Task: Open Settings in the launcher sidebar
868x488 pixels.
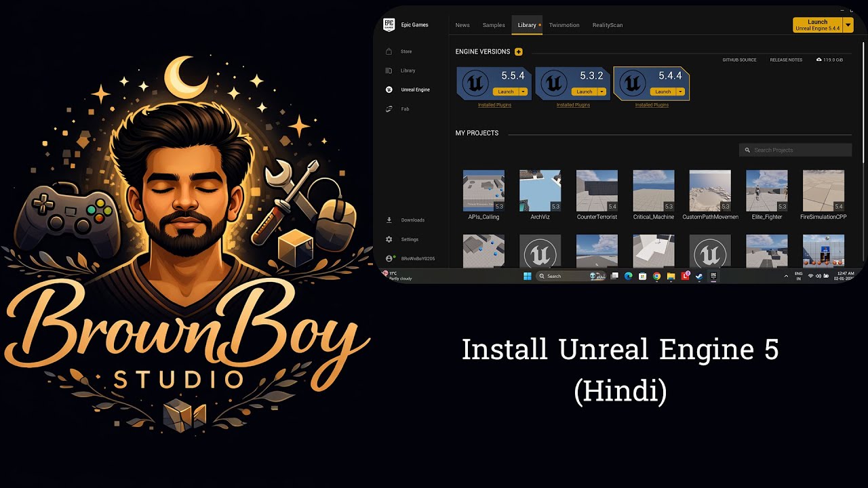Action: 402,239
